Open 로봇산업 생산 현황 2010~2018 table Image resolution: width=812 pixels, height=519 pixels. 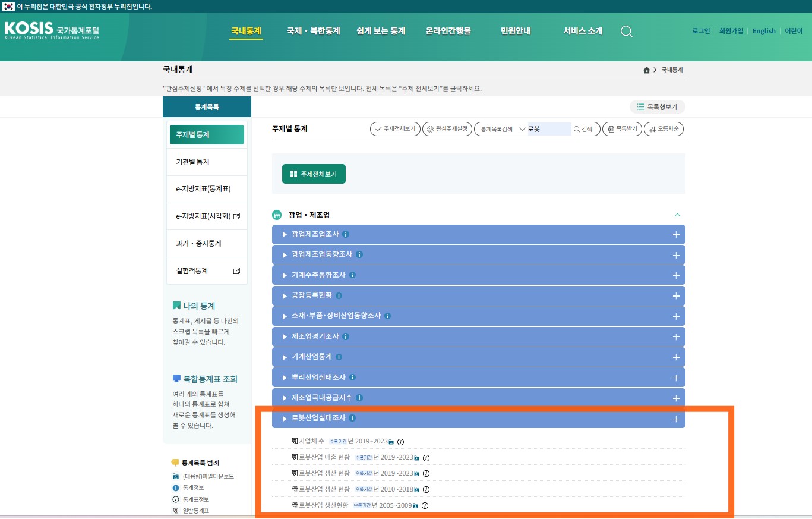pos(324,489)
